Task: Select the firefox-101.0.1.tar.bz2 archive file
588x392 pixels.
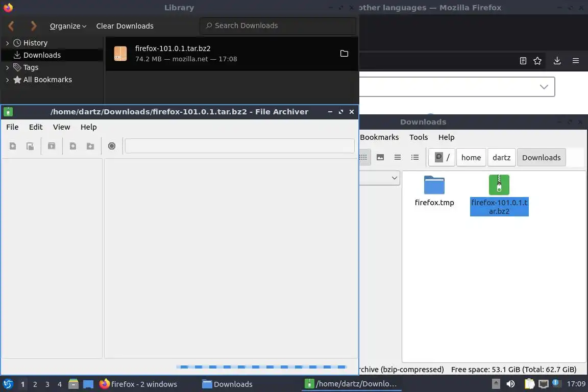Action: [499, 195]
